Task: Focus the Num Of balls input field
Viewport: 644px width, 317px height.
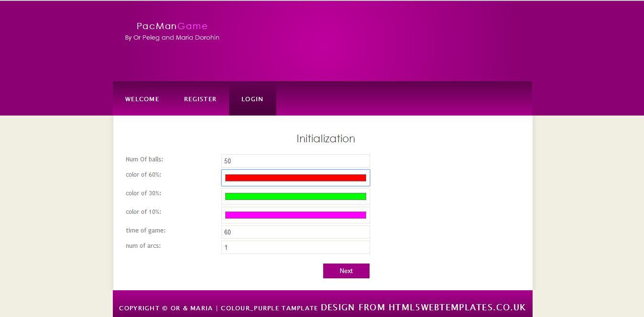Action: coord(295,161)
